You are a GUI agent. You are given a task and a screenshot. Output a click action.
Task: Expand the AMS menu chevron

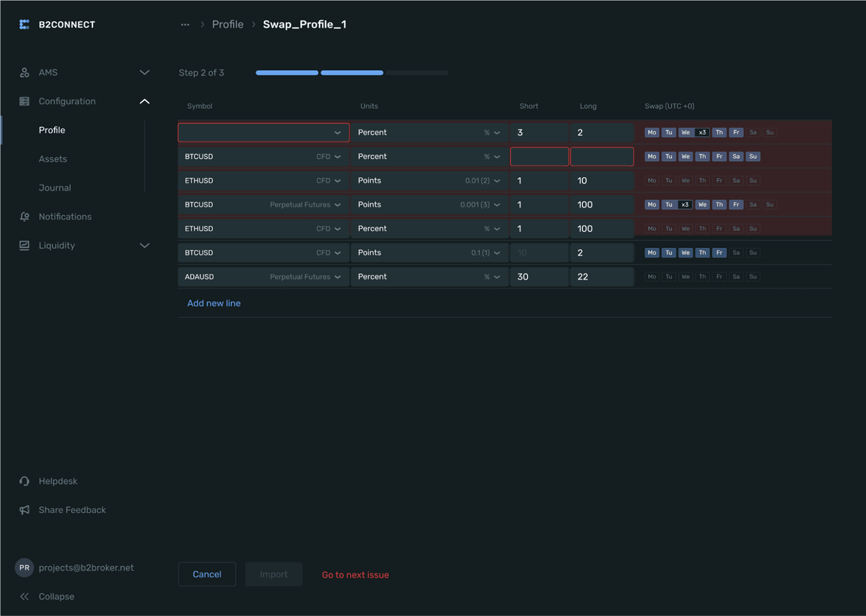[144, 72]
